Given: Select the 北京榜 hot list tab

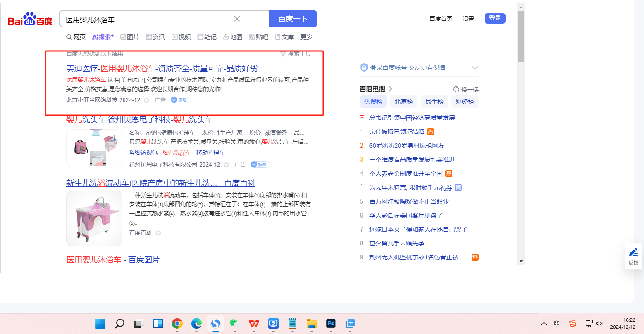Looking at the screenshot, I should coord(403,102).
